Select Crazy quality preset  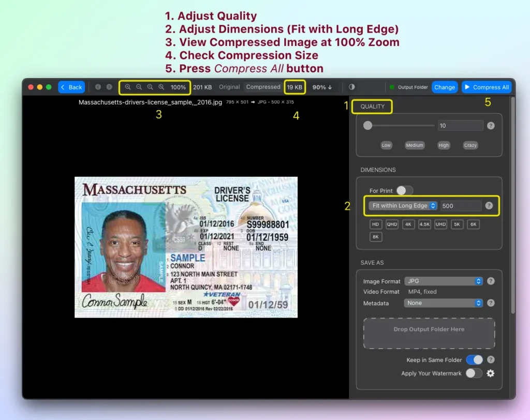[470, 145]
